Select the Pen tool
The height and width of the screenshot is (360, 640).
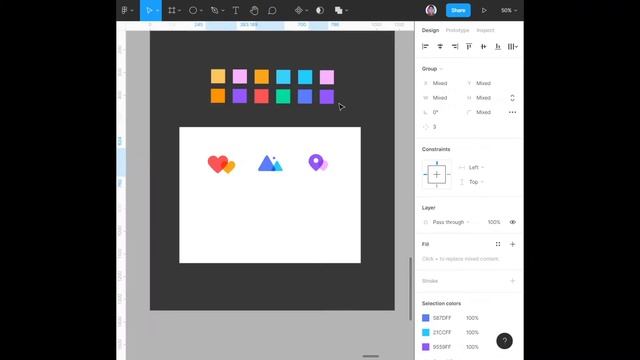tap(215, 11)
